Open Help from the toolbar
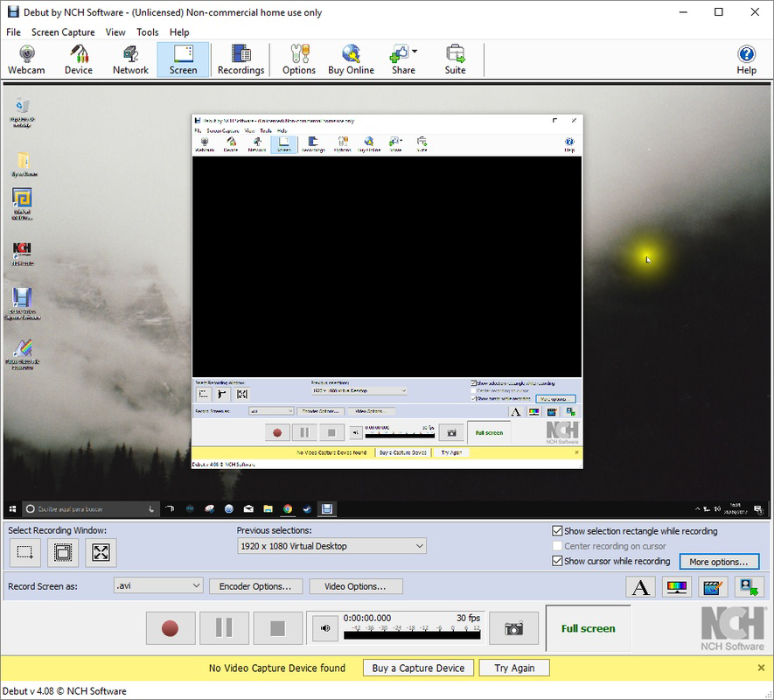The image size is (774, 700). pyautogui.click(x=746, y=59)
